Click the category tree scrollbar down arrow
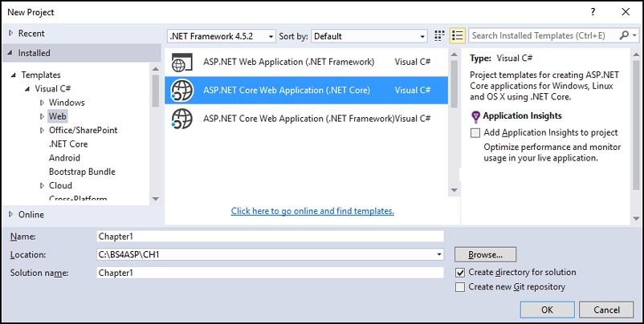 click(x=155, y=199)
